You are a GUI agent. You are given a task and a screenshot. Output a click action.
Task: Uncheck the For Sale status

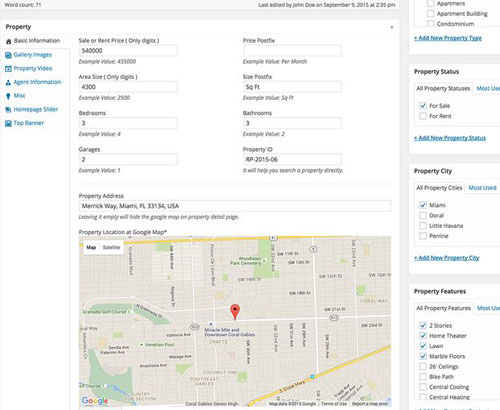(x=423, y=106)
